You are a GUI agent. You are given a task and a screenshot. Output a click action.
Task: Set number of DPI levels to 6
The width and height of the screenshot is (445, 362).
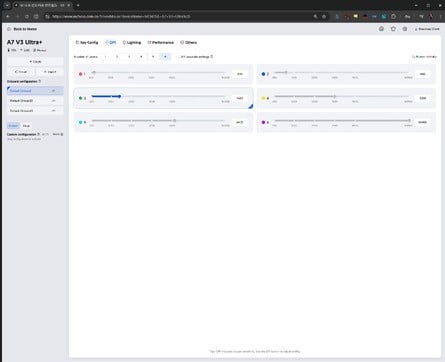tap(165, 57)
